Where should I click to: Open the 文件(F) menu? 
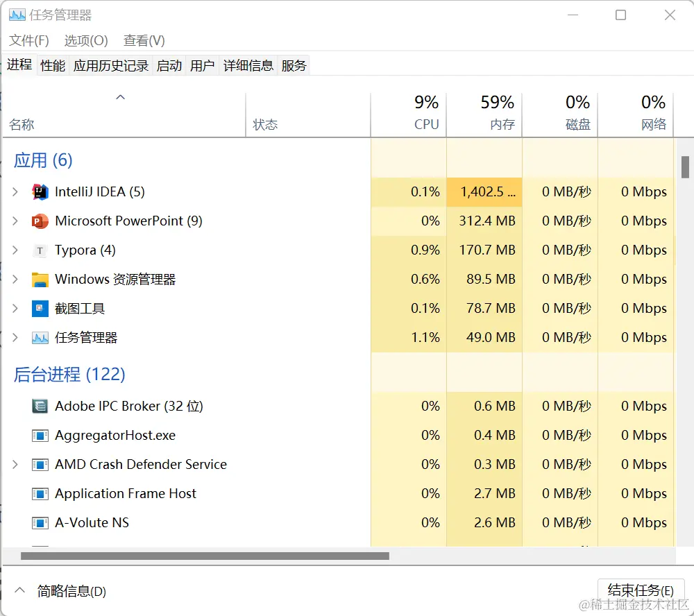click(29, 41)
